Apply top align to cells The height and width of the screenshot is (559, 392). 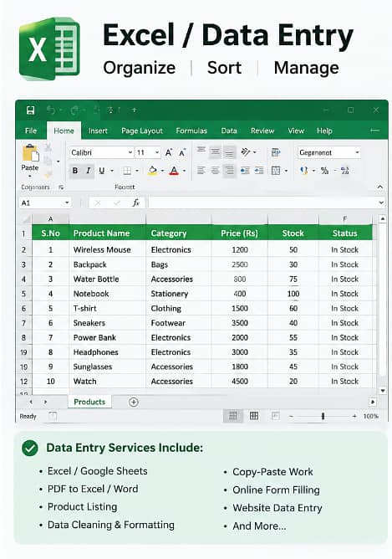[201, 151]
